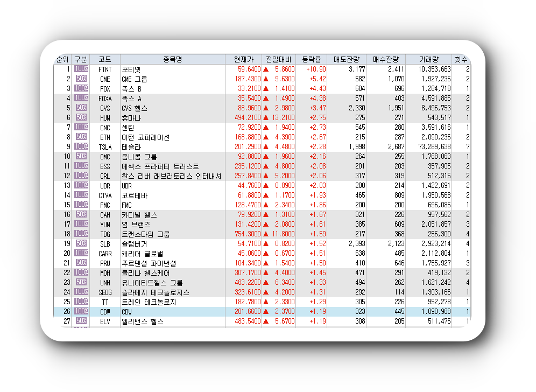The height and width of the screenshot is (392, 536).
Task: Click the up arrow in FTNT row
Action: pos(266,69)
